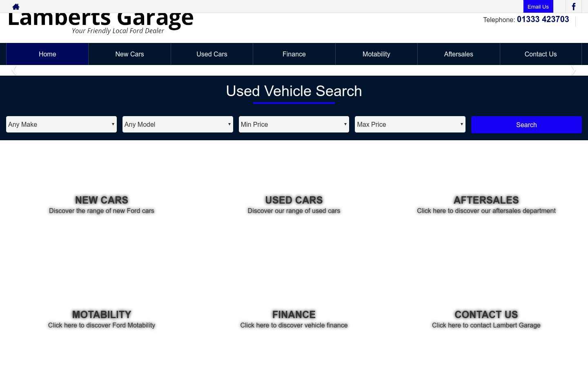Select the Home menu item

(47, 54)
